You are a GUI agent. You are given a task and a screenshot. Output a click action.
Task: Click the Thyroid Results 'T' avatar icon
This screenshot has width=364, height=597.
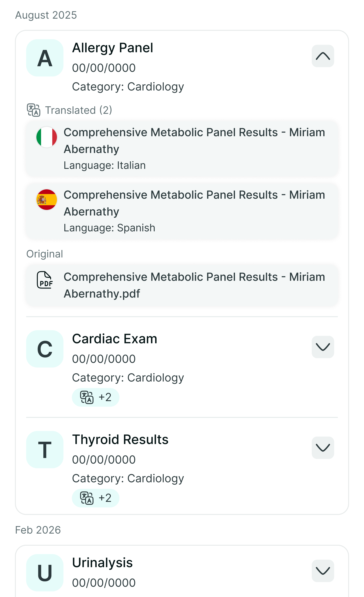(45, 449)
